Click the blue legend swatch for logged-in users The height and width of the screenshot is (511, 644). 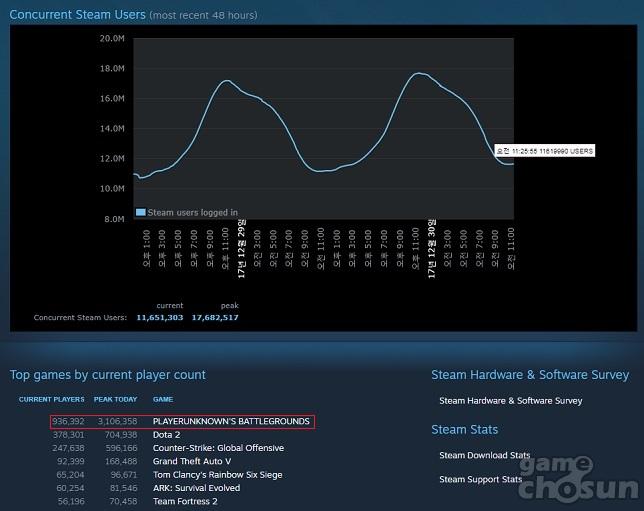coord(141,212)
